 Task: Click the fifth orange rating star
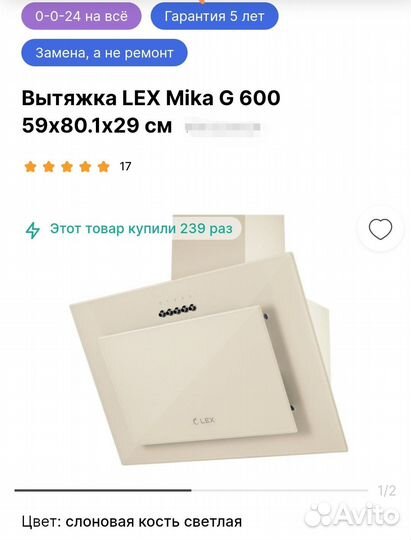[x=103, y=167]
